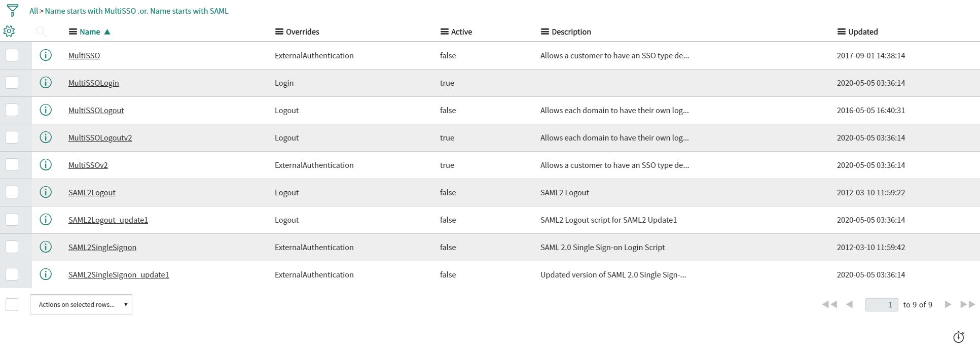
Task: Check the row checkbox for SAML2Logout
Action: coord(12,191)
